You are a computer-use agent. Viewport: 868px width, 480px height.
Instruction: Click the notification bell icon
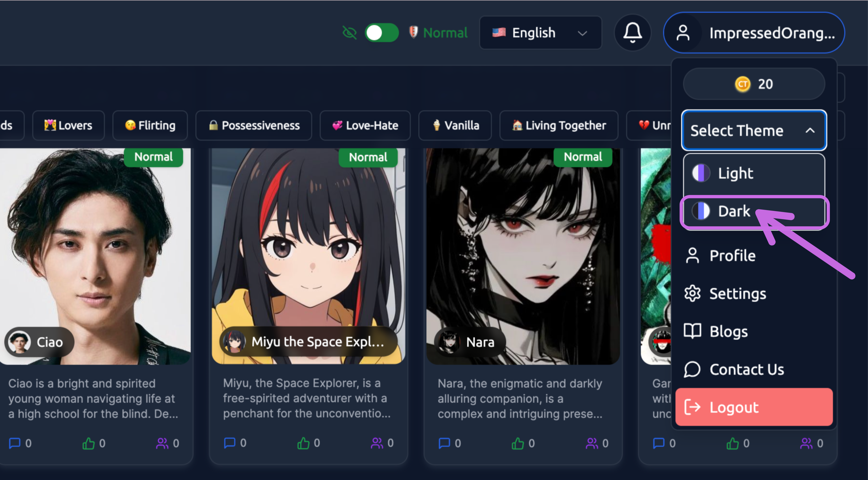[x=633, y=33]
